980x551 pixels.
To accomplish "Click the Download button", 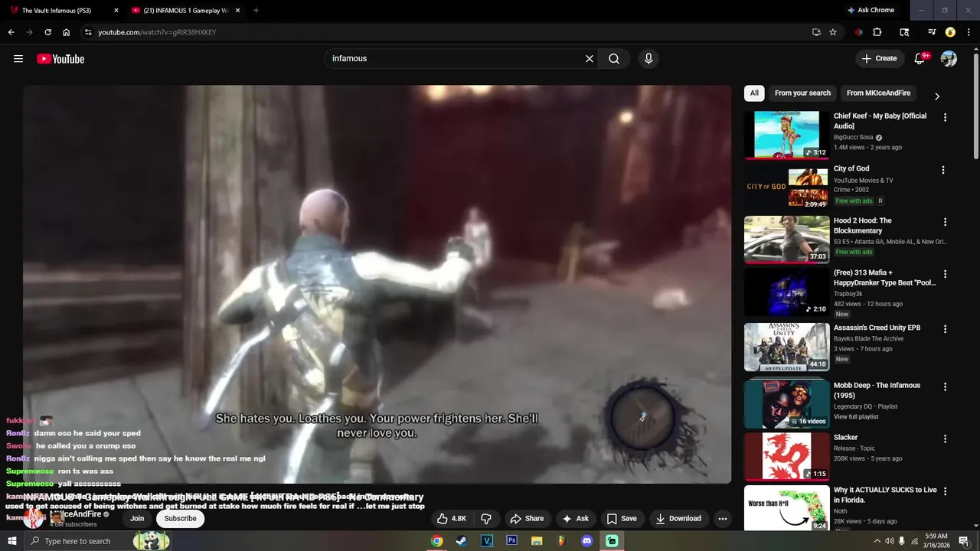I will 678,518.
